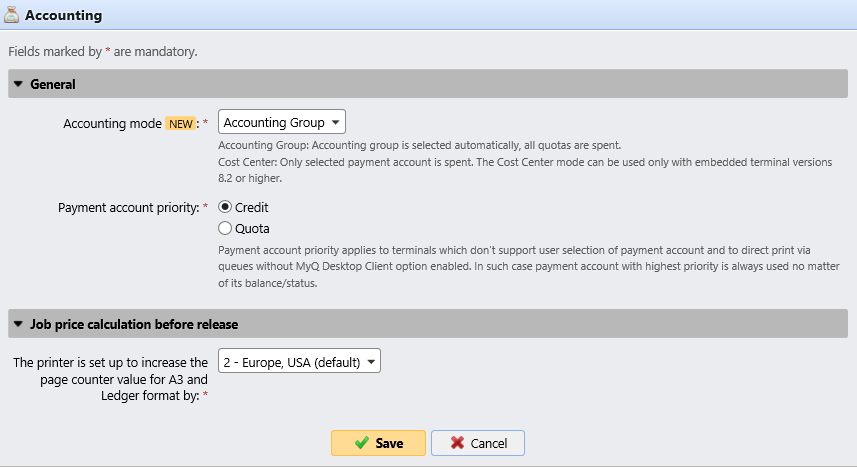857x467 pixels.
Task: Click the Accounting page title text
Action: pyautogui.click(x=62, y=16)
